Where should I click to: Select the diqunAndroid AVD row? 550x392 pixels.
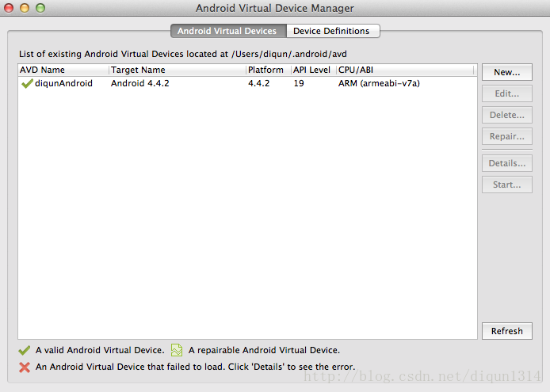[247, 83]
